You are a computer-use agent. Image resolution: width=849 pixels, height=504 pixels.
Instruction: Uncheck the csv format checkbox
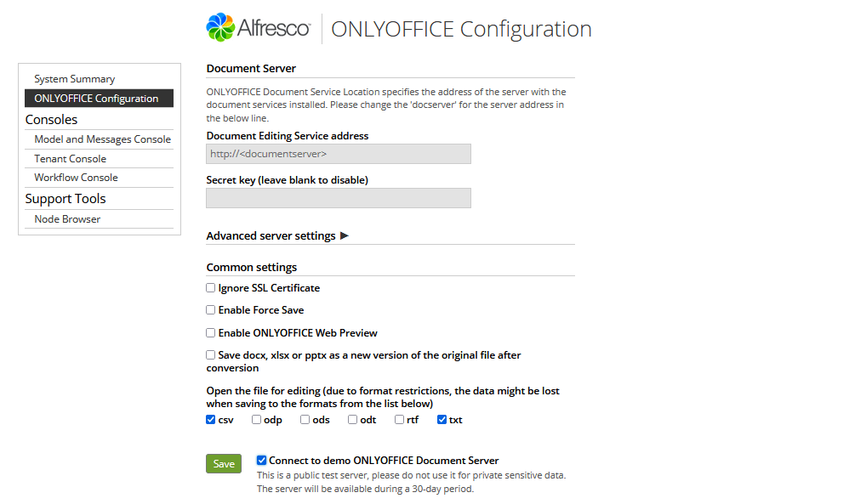pos(211,420)
